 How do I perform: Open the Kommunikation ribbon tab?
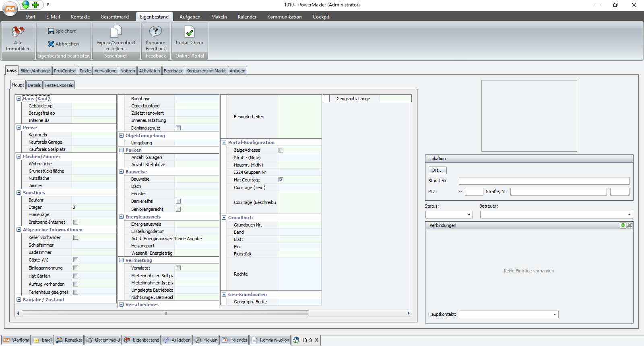[284, 17]
